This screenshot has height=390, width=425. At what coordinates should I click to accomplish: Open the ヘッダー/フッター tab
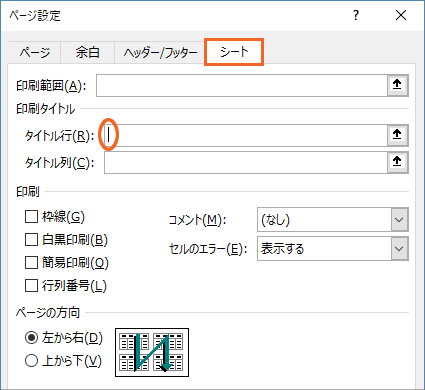point(161,53)
